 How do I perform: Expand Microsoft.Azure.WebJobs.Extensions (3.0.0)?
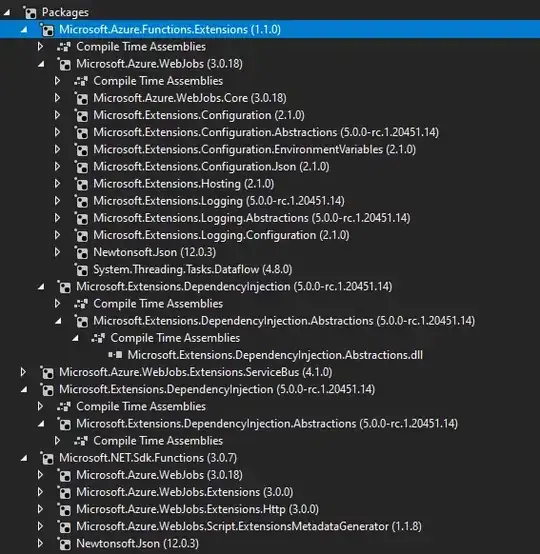pyautogui.click(x=40, y=492)
